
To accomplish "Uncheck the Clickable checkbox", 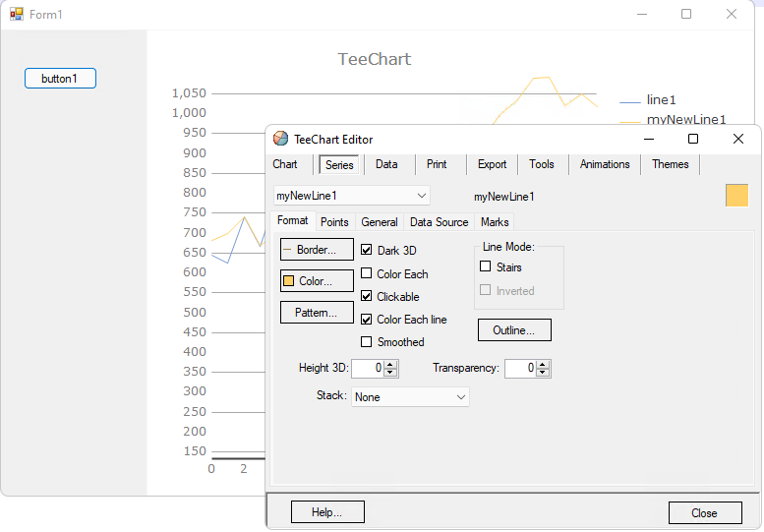I will (x=367, y=296).
